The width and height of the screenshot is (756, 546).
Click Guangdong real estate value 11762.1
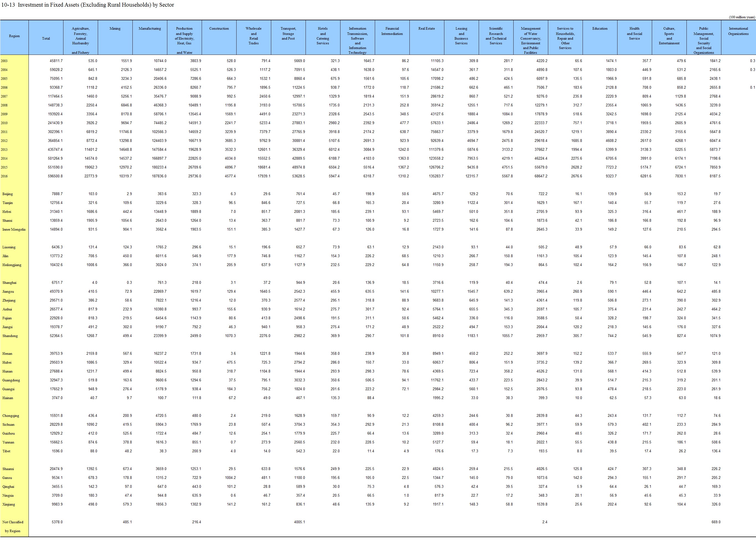[437, 380]
